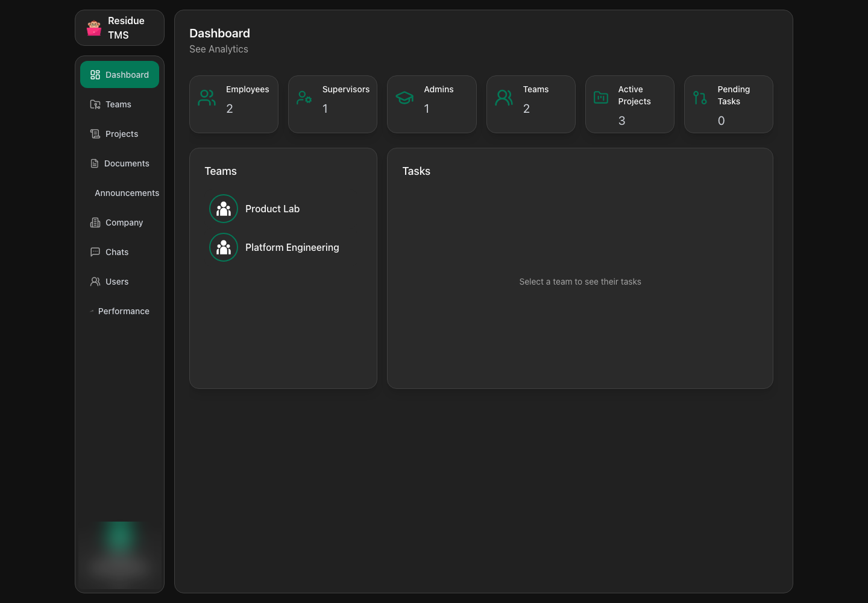Click the blurred user profile area
The image size is (868, 603).
119,555
